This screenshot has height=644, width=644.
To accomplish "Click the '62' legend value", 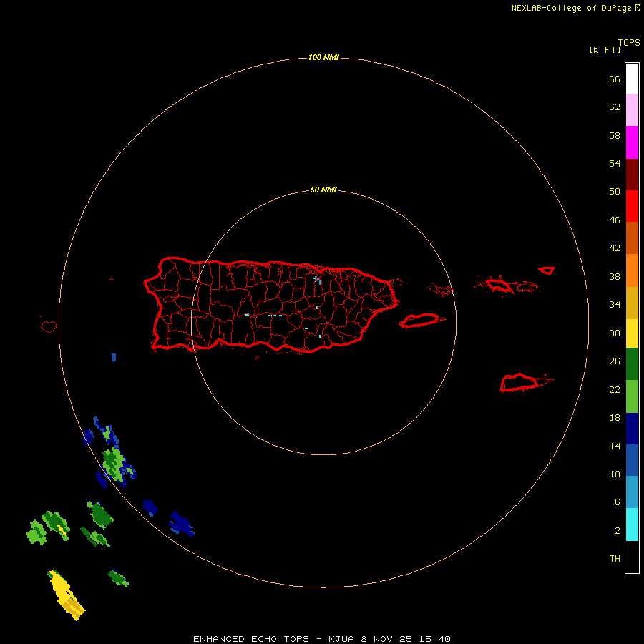I will click(615, 107).
